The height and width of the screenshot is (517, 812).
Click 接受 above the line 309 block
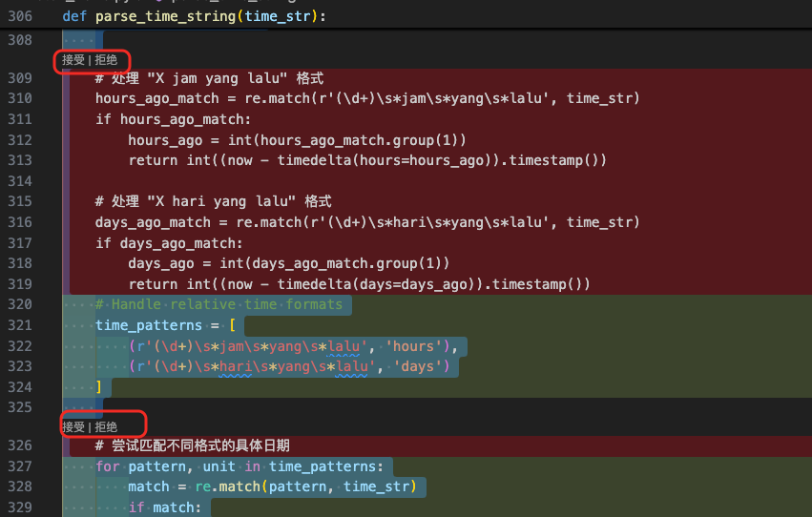pos(73,60)
